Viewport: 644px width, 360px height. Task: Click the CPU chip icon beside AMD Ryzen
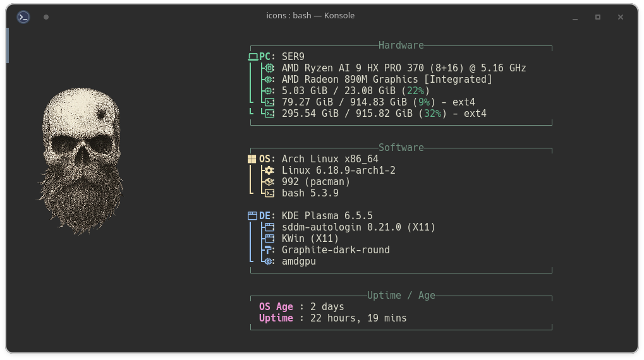pyautogui.click(x=269, y=68)
